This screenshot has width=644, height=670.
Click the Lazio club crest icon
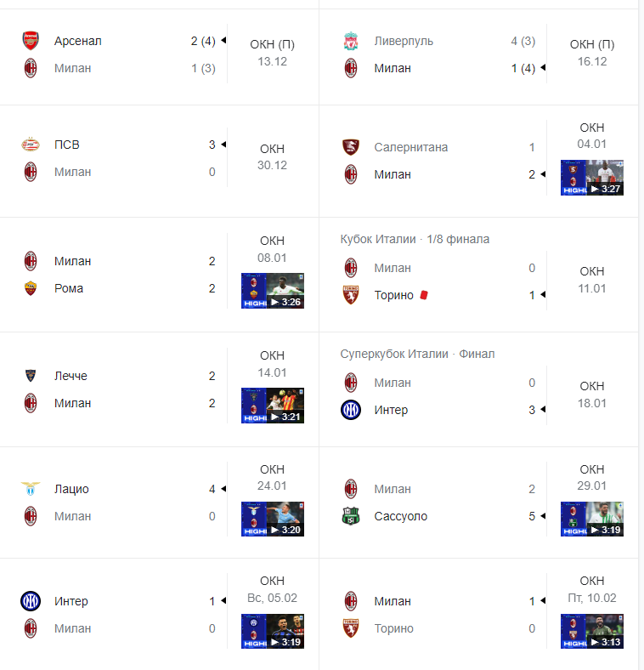pyautogui.click(x=31, y=489)
